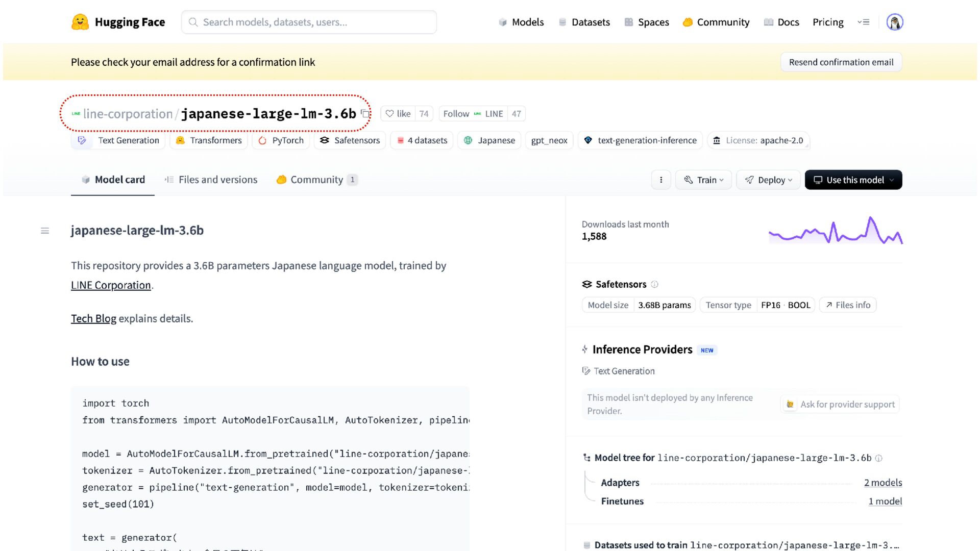Click the LINE organization logo before line-corporation
980x551 pixels.
[x=76, y=114]
